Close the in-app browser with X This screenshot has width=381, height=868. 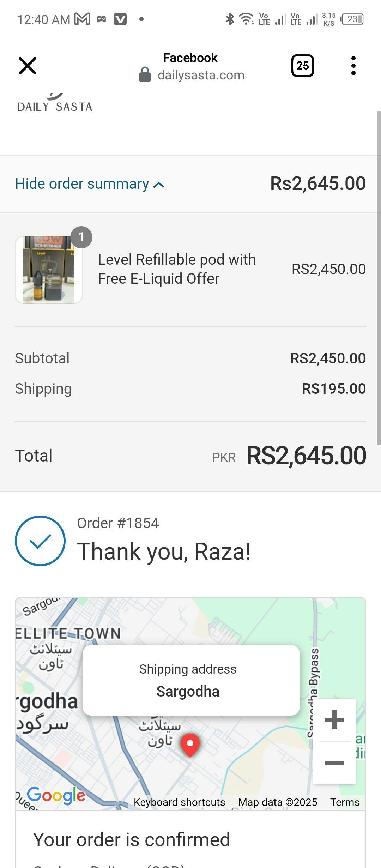point(27,66)
